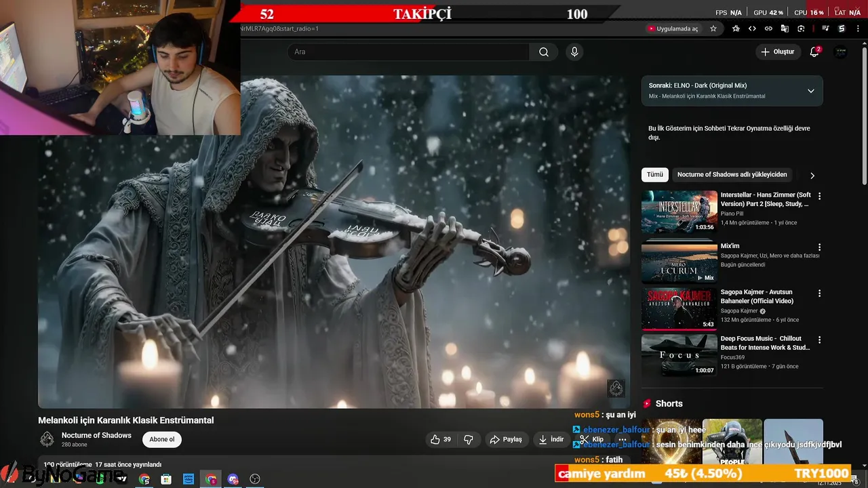The image size is (868, 488).
Task: Open the Sagopa Kajmer Avutsun Bahaneler thumbnail
Action: click(x=679, y=308)
